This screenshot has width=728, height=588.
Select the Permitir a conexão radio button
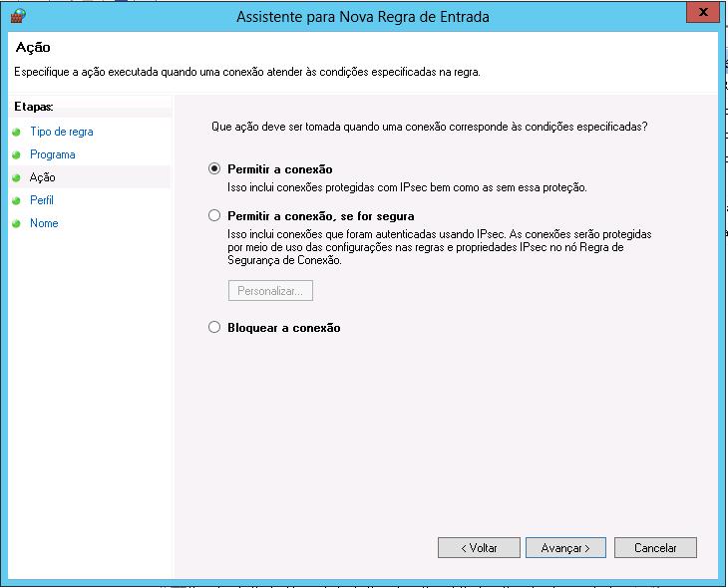coord(214,169)
